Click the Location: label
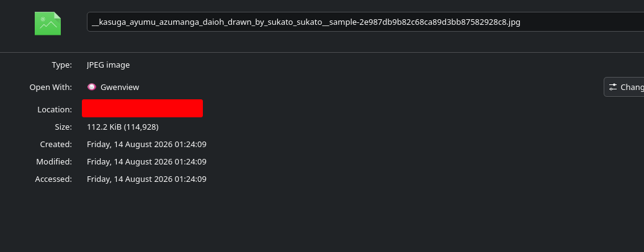The image size is (644, 252). coord(55,110)
